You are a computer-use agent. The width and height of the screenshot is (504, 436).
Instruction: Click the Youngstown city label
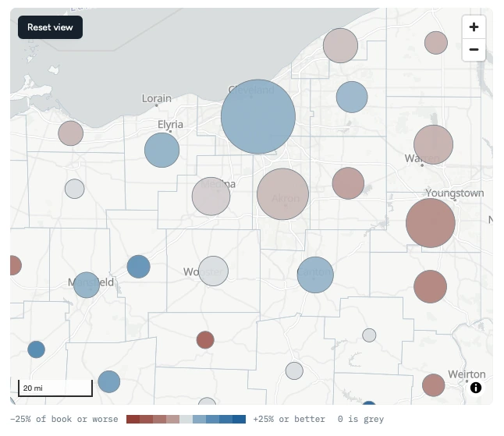pos(455,193)
